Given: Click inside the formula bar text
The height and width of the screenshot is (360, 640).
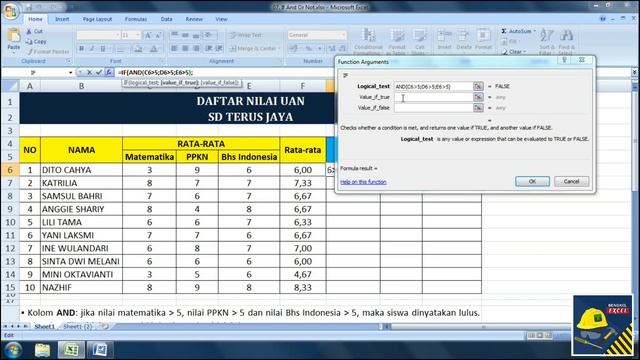Looking at the screenshot, I should [x=156, y=72].
